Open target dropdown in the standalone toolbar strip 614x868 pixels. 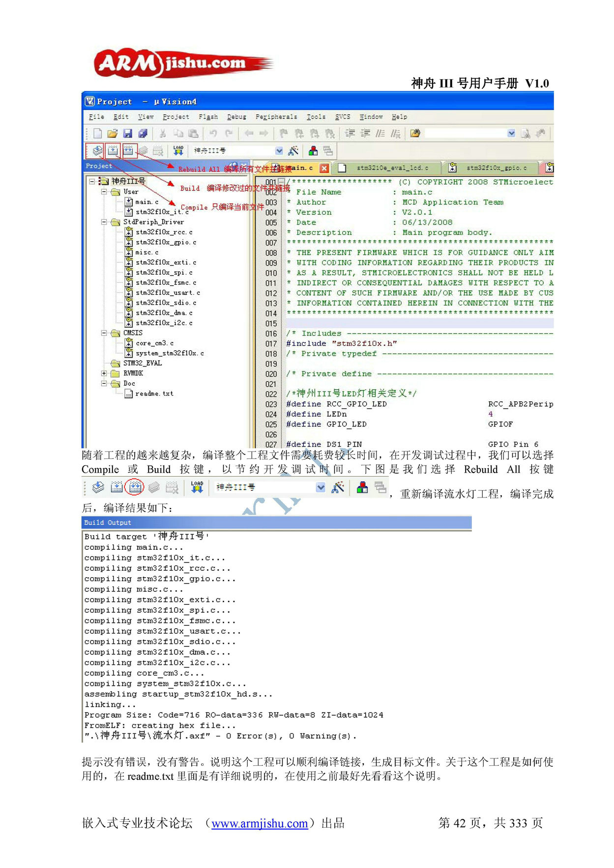click(x=321, y=487)
